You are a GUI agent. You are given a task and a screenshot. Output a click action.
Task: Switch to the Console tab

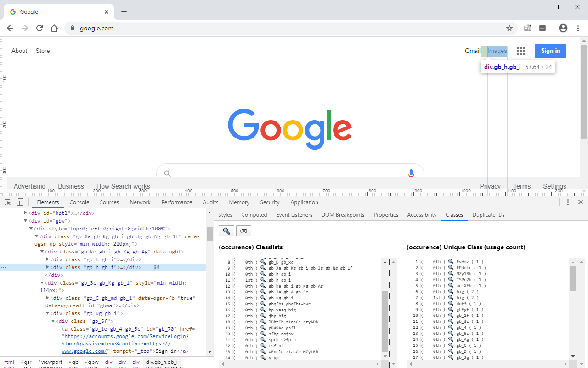[x=79, y=202]
